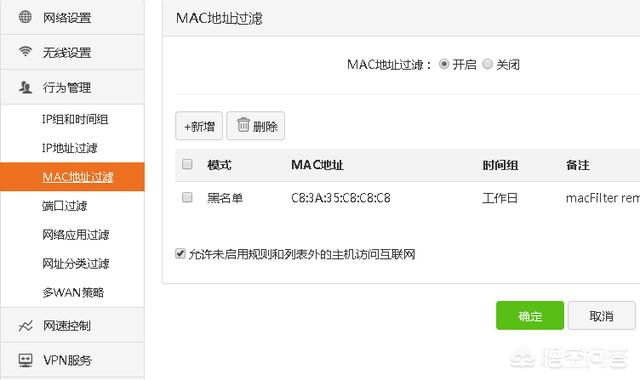Click the user icon beside 行为管理

25,87
